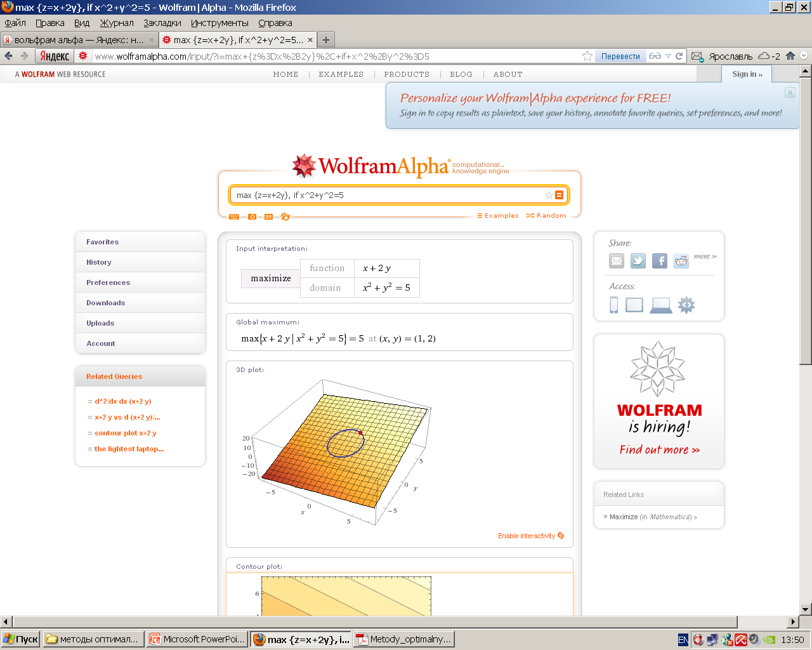Click the browser forward arrow
This screenshot has height=650, width=812.
[x=24, y=56]
